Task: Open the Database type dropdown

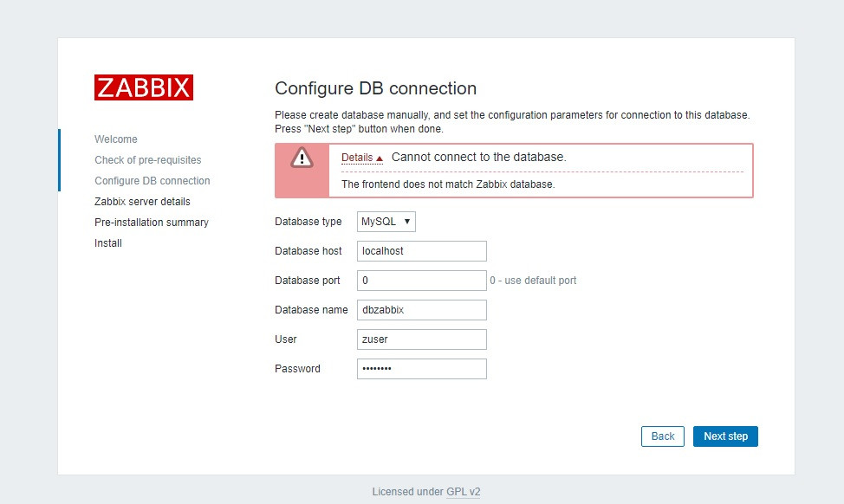Action: [x=386, y=222]
